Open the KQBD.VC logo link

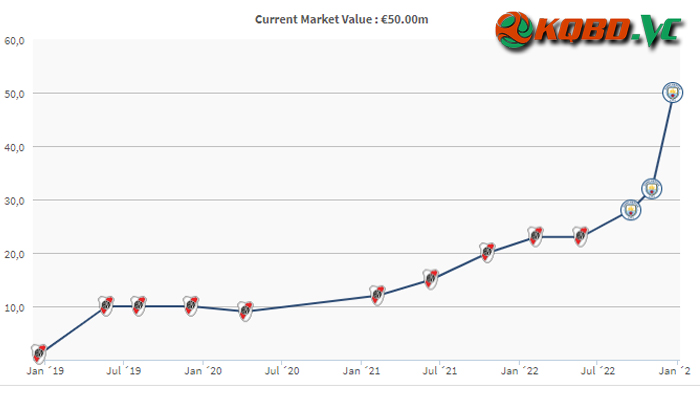[589, 30]
